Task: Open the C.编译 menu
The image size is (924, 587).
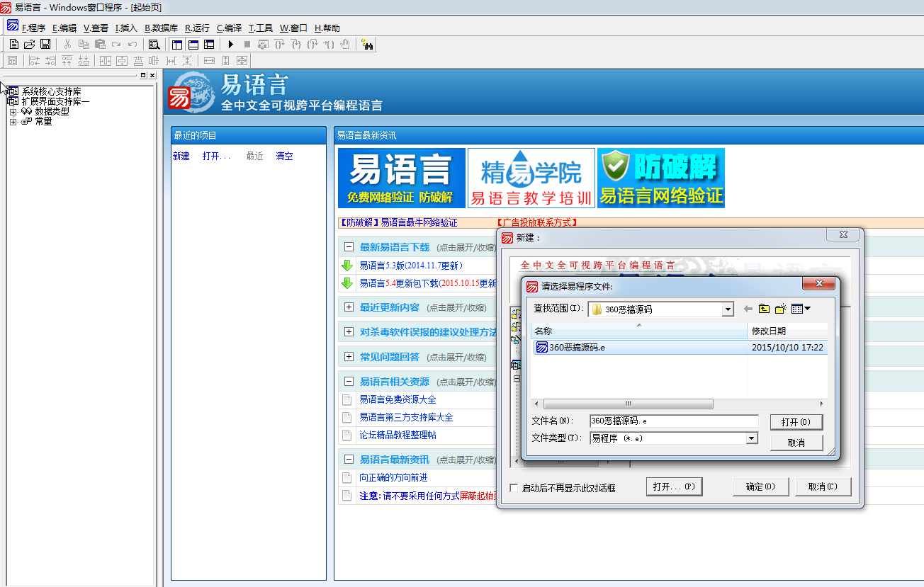Action: click(229, 28)
